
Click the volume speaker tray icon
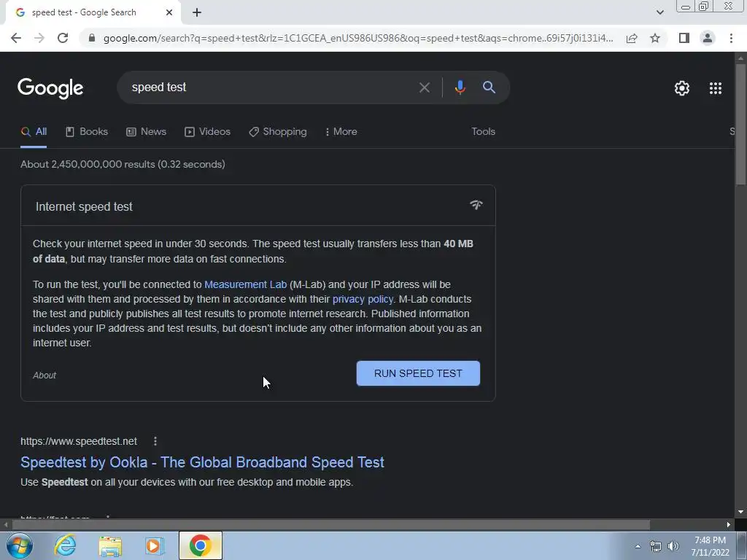point(673,546)
